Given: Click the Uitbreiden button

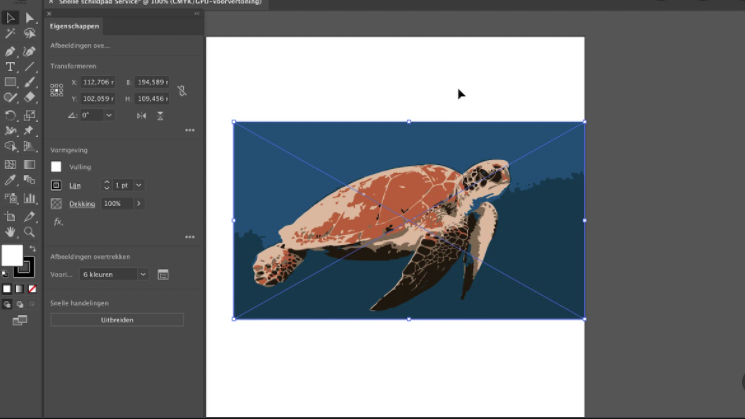Looking at the screenshot, I should pyautogui.click(x=117, y=320).
